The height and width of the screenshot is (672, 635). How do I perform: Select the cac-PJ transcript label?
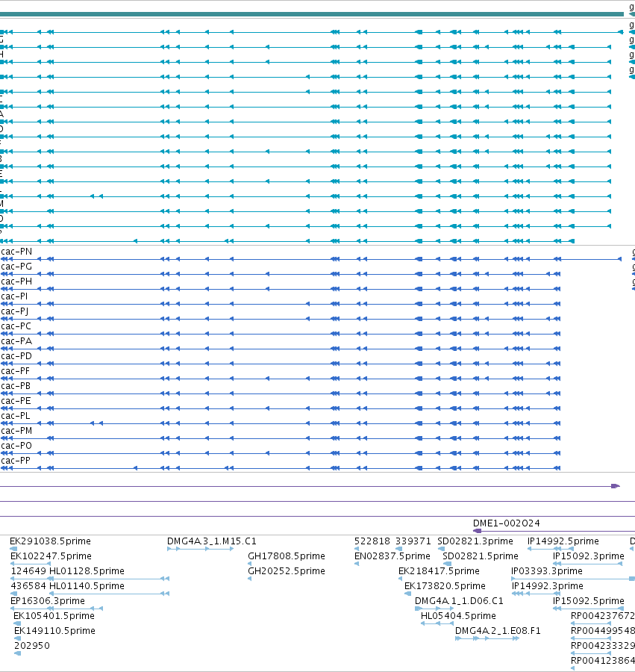click(x=15, y=311)
